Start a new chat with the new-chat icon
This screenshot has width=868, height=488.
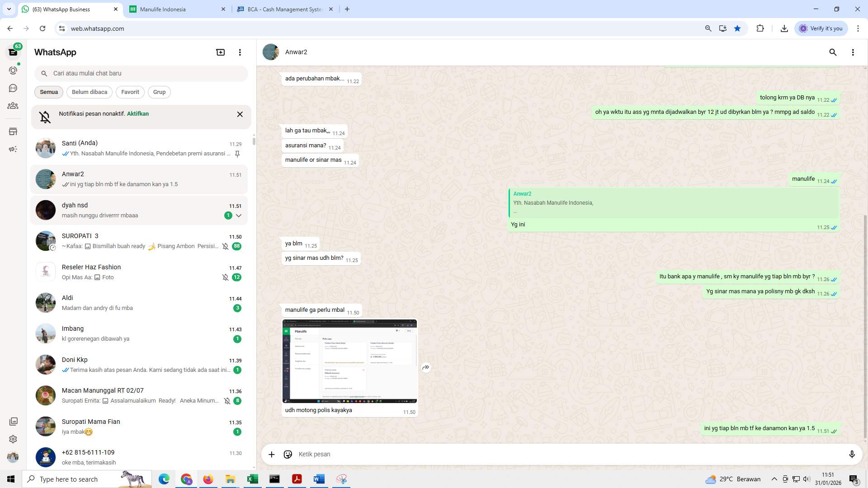click(x=220, y=52)
